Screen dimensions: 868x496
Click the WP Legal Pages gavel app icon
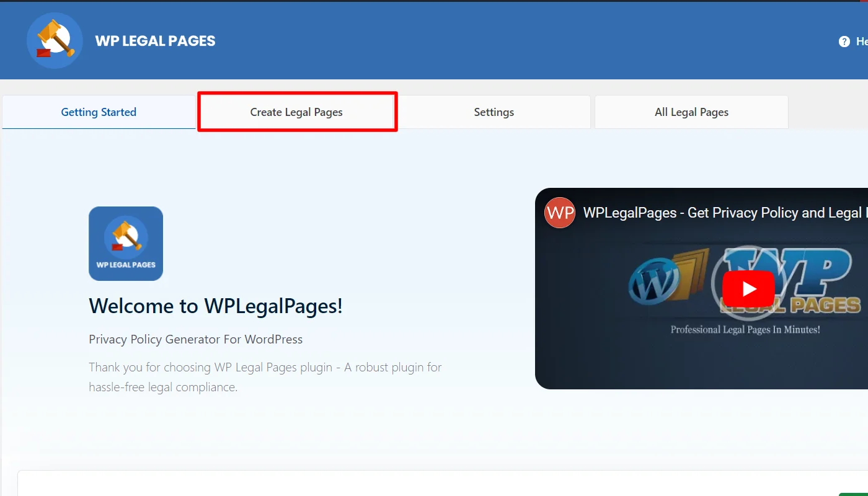126,243
